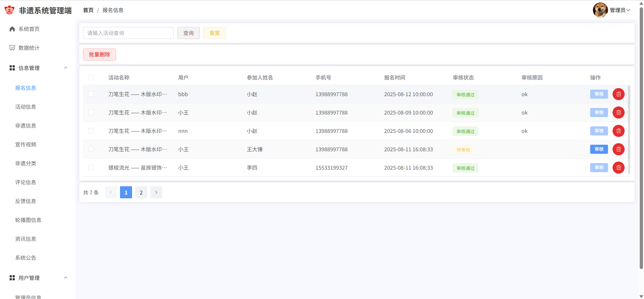
Task: Click the 系统首页 home icon
Action: pos(12,29)
